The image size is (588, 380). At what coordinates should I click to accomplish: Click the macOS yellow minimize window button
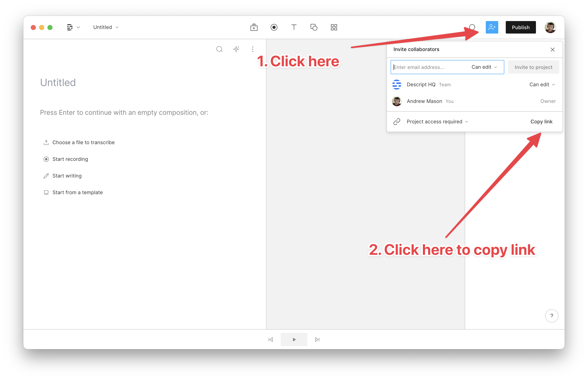(41, 27)
